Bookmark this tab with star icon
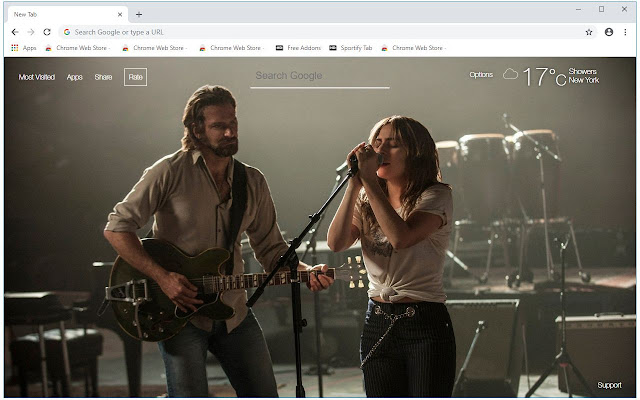Image resolution: width=640 pixels, height=400 pixels. tap(589, 32)
